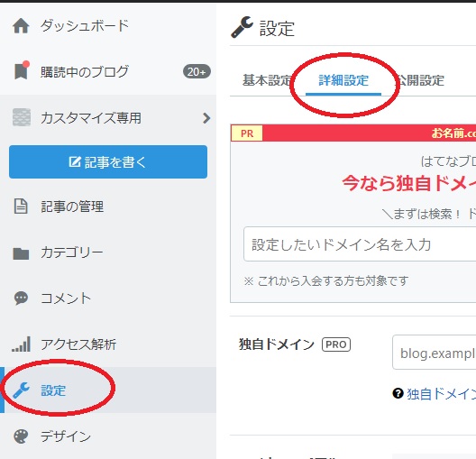
Task: Click the question mark help icon
Action: (x=398, y=393)
